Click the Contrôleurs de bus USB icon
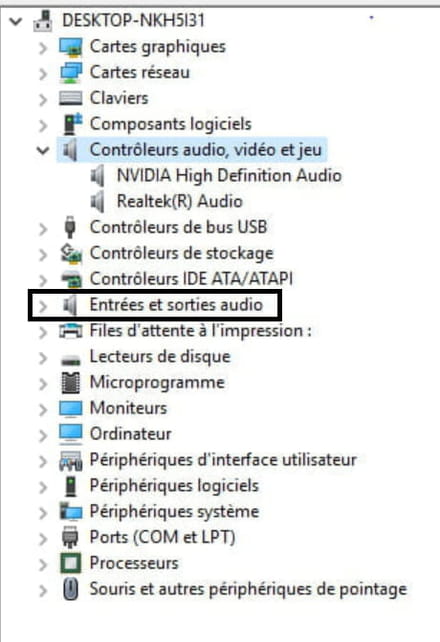 (70, 227)
